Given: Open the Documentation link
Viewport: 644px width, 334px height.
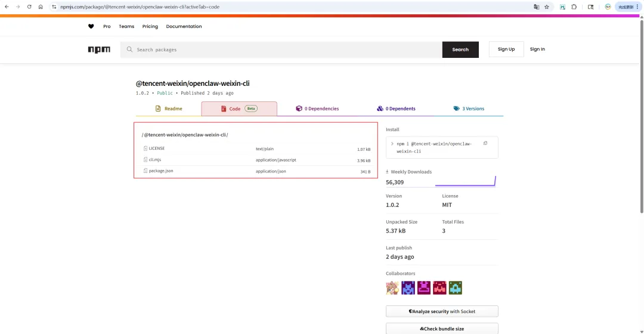Looking at the screenshot, I should pyautogui.click(x=184, y=26).
